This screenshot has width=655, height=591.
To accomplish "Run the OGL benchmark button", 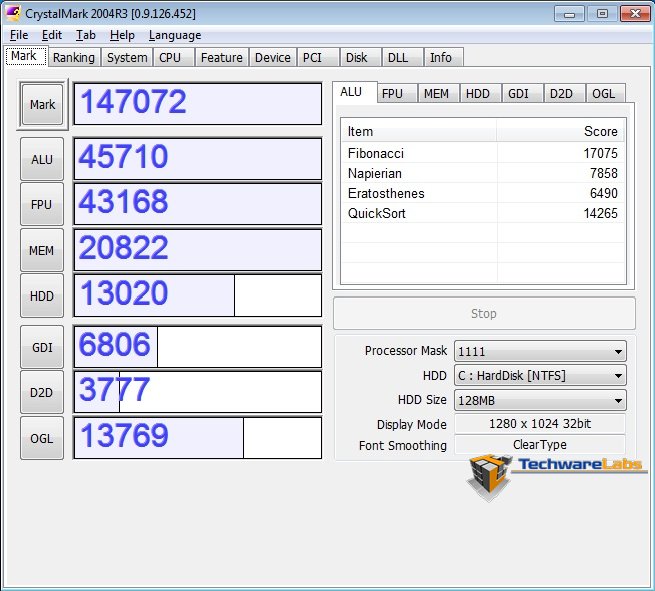I will 42,438.
